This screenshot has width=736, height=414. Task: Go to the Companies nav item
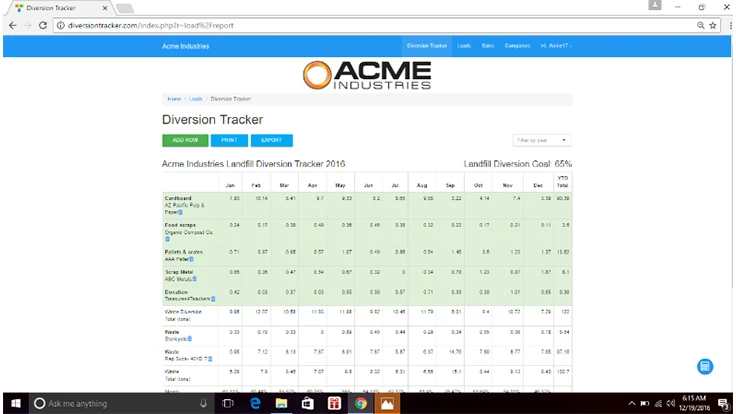click(x=517, y=46)
